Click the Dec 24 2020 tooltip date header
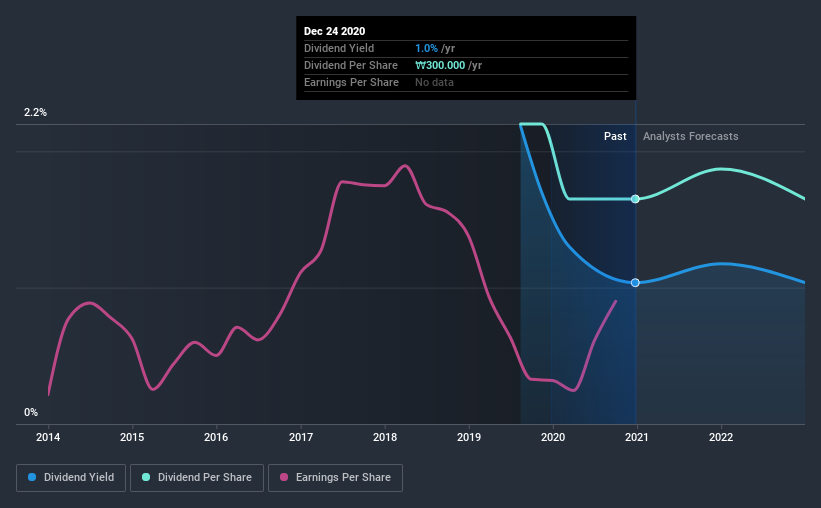This screenshot has width=821, height=508. pos(335,31)
